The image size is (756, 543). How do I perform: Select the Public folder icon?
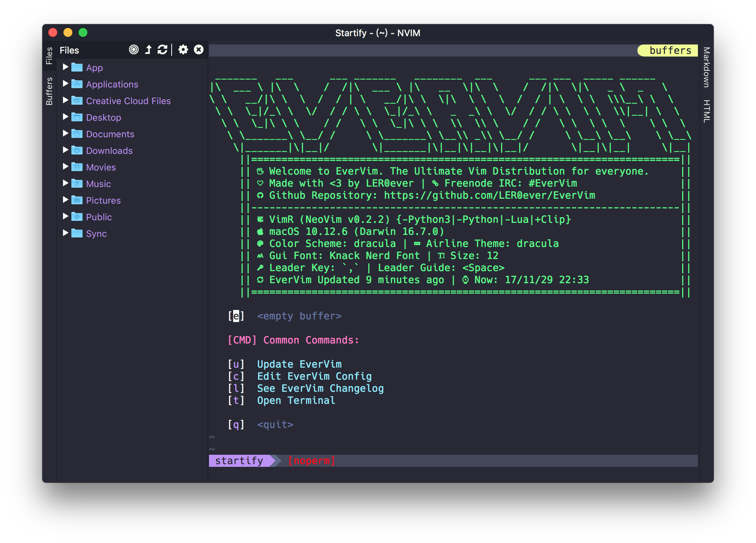coord(77,217)
